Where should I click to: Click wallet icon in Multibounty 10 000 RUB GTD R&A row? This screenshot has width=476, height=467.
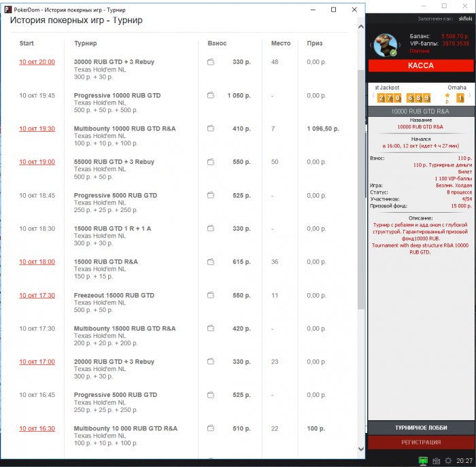211,428
